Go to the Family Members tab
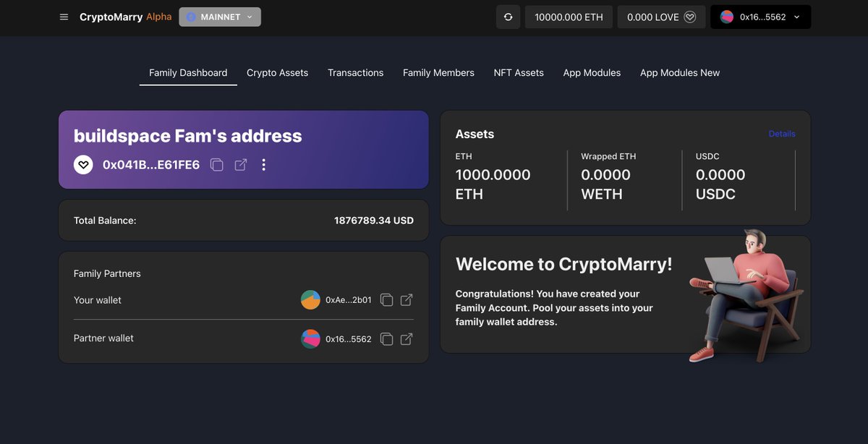Screen dimensions: 868x444 pyautogui.click(x=438, y=72)
